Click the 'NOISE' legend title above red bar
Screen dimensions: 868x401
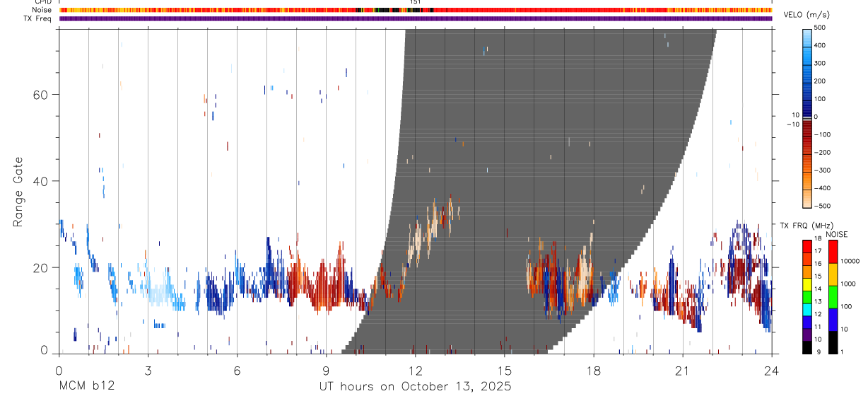pos(837,234)
